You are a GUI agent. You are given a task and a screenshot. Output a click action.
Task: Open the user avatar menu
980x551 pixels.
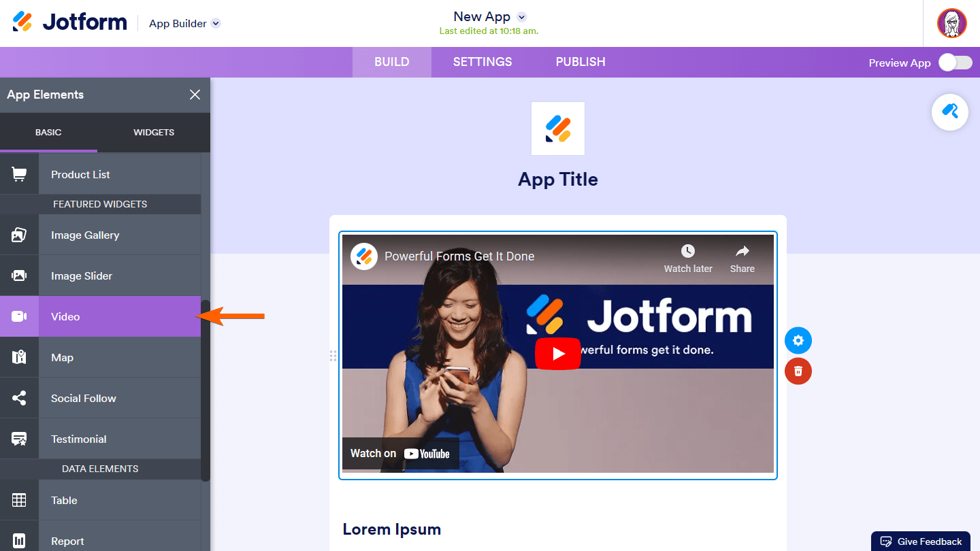click(x=951, y=23)
